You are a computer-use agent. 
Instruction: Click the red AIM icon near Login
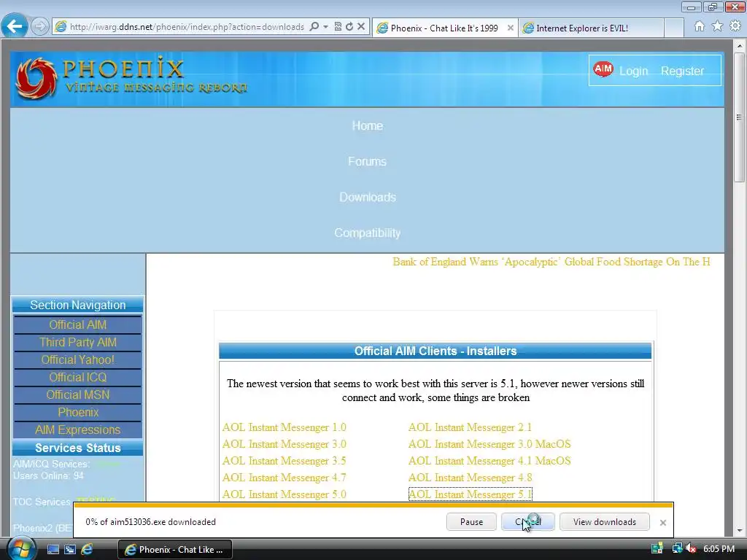[x=603, y=70]
